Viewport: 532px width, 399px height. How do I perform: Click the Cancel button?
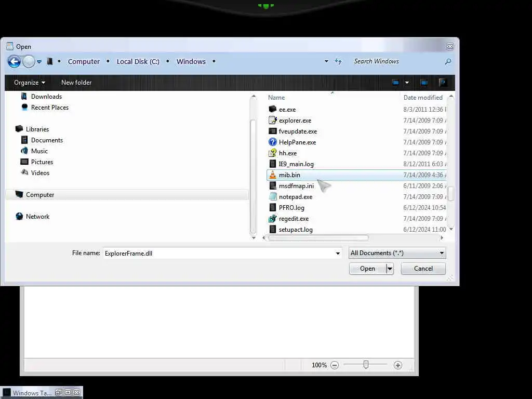[x=423, y=269]
